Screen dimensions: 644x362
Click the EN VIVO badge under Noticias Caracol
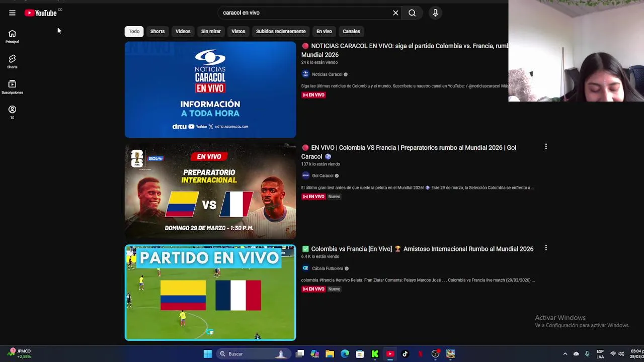[x=313, y=95]
